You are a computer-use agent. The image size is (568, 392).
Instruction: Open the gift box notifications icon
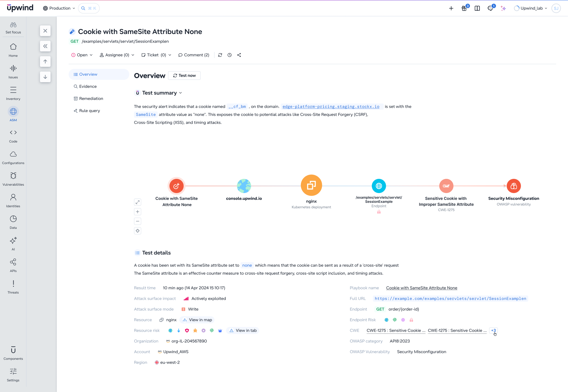point(464,8)
